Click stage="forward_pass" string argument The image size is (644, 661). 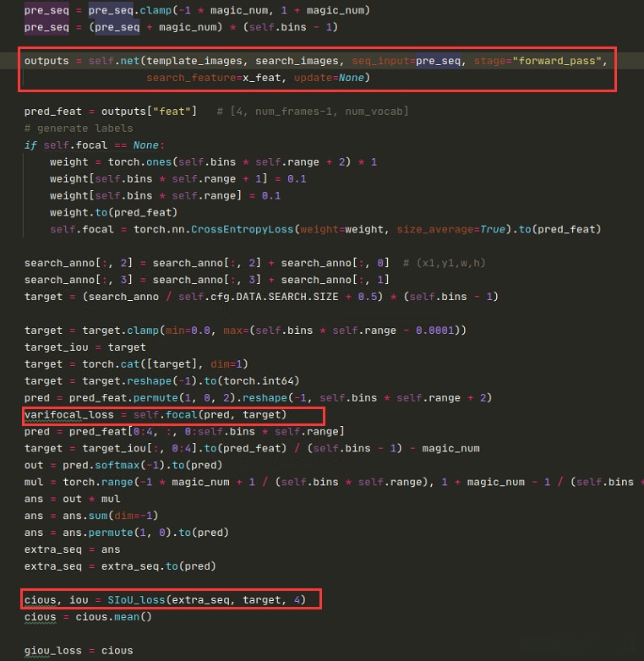(538, 61)
